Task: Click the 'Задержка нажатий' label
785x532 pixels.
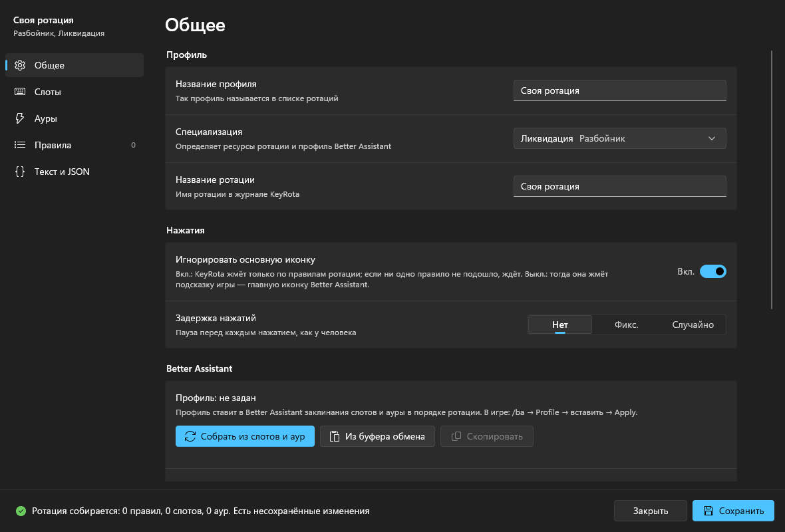Action: (216, 318)
